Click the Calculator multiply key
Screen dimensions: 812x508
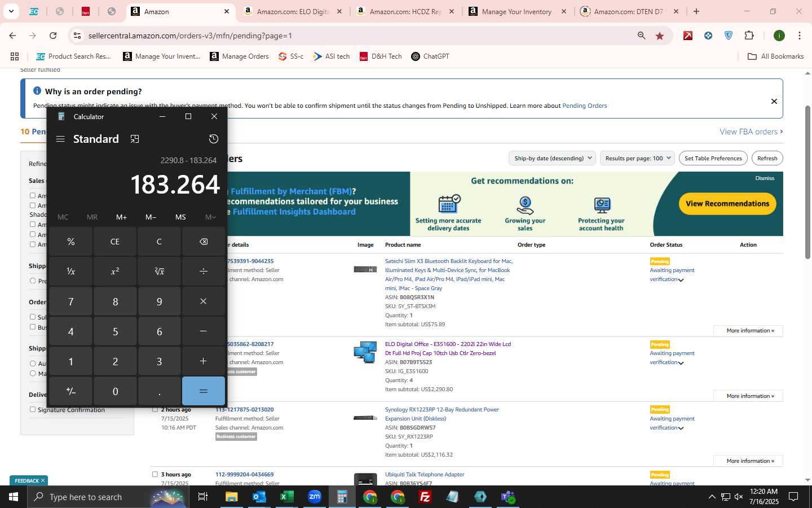tap(204, 301)
